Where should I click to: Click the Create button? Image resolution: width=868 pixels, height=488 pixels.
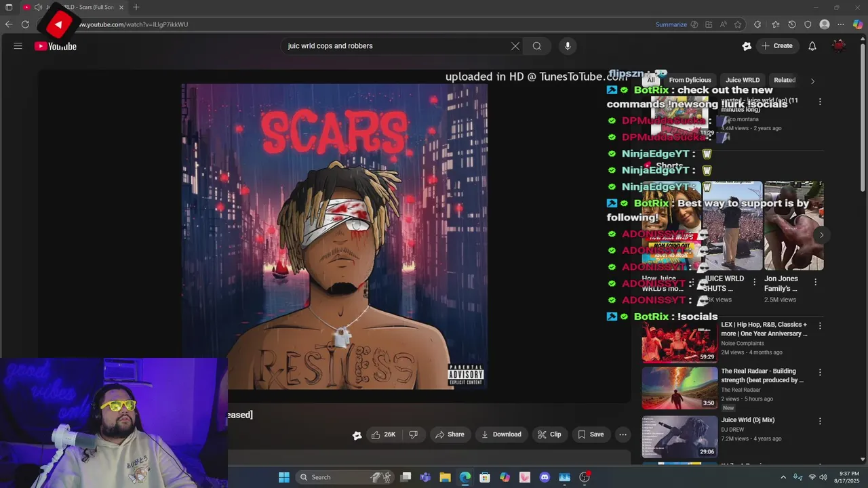coord(777,46)
